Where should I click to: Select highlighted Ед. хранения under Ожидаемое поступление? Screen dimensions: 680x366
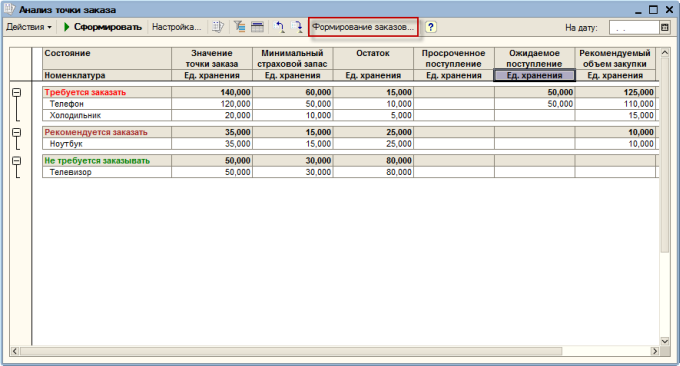pyautogui.click(x=534, y=75)
